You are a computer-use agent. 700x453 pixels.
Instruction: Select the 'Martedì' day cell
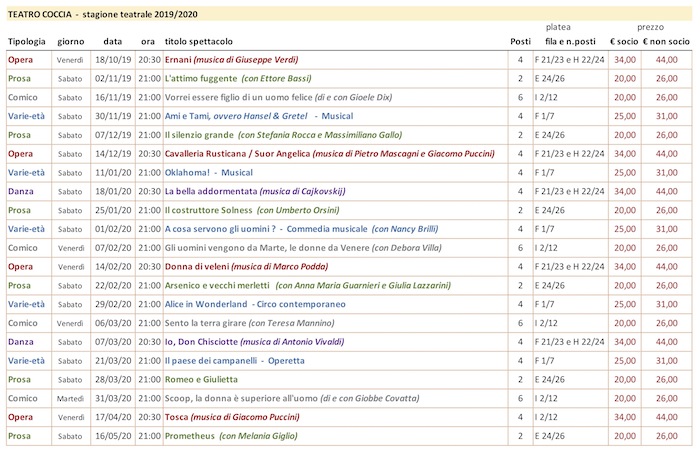70,399
